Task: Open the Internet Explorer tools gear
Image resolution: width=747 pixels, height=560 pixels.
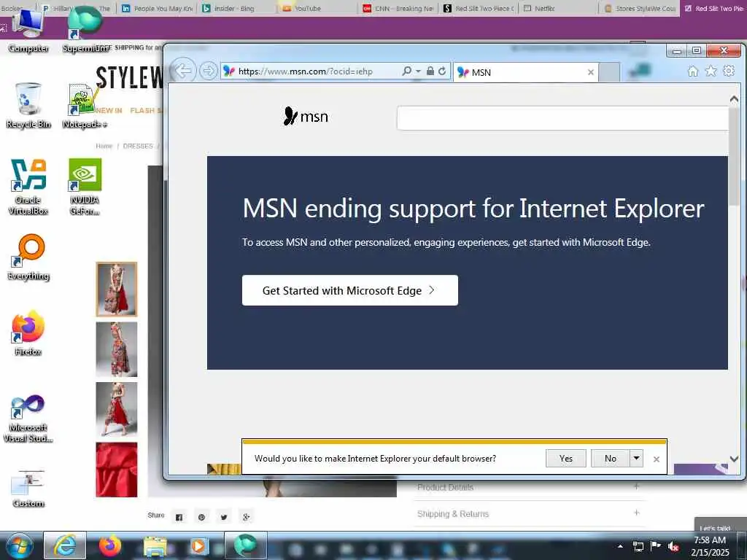Action: pos(729,71)
